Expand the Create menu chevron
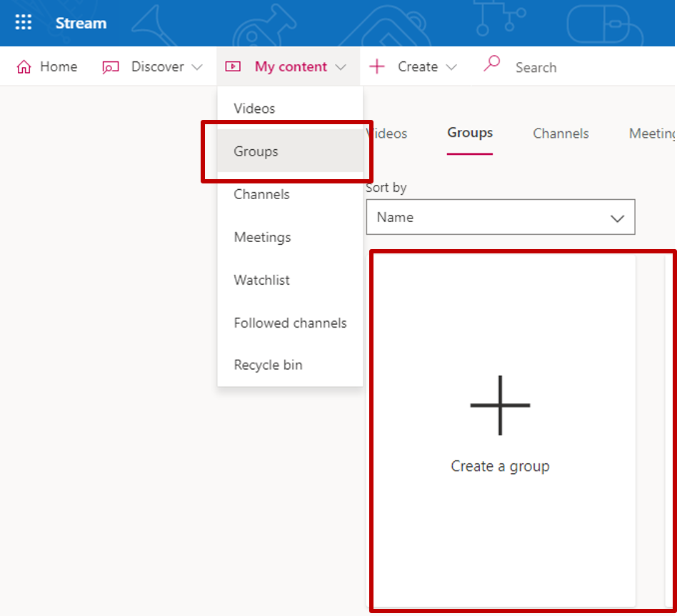677x616 pixels. [451, 67]
